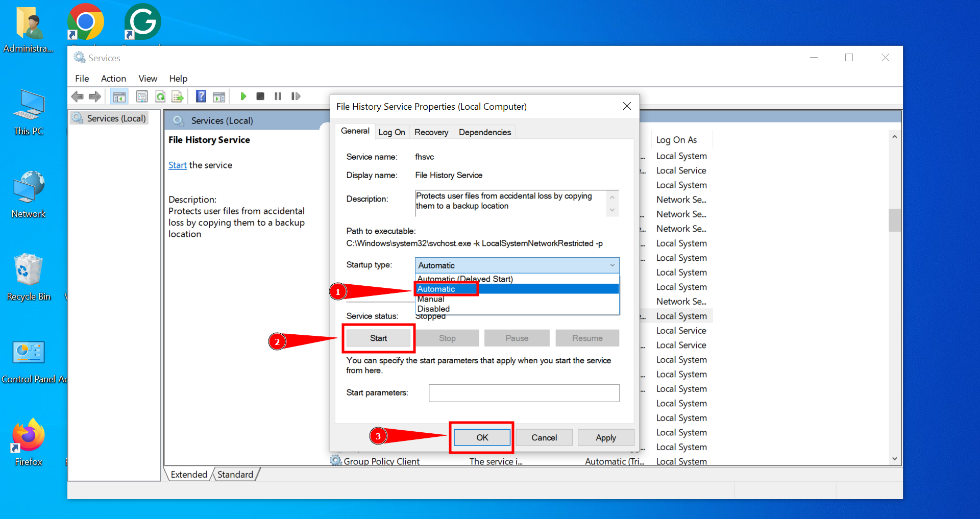The height and width of the screenshot is (519, 980).
Task: Click the description text in the dialog box
Action: [504, 201]
